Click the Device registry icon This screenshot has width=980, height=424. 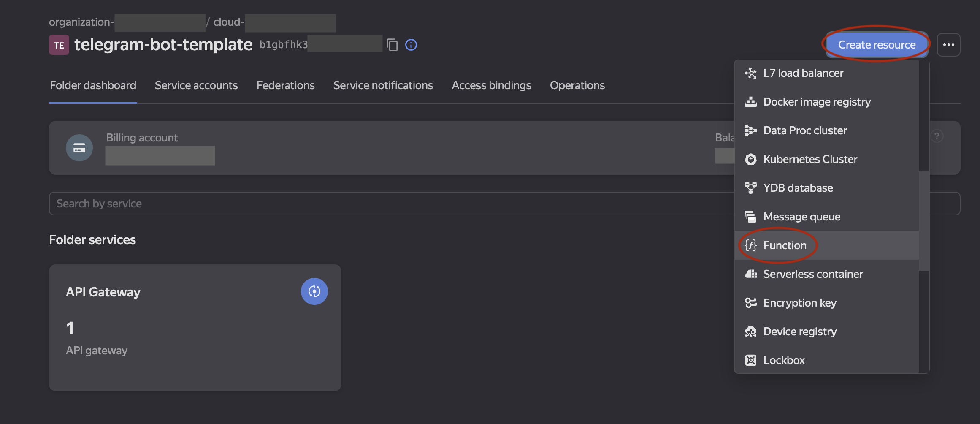pyautogui.click(x=751, y=332)
